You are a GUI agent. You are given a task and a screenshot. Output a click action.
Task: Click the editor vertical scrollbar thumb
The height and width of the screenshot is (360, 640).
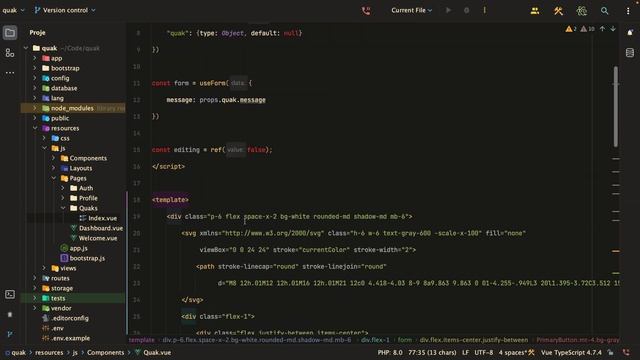616,107
